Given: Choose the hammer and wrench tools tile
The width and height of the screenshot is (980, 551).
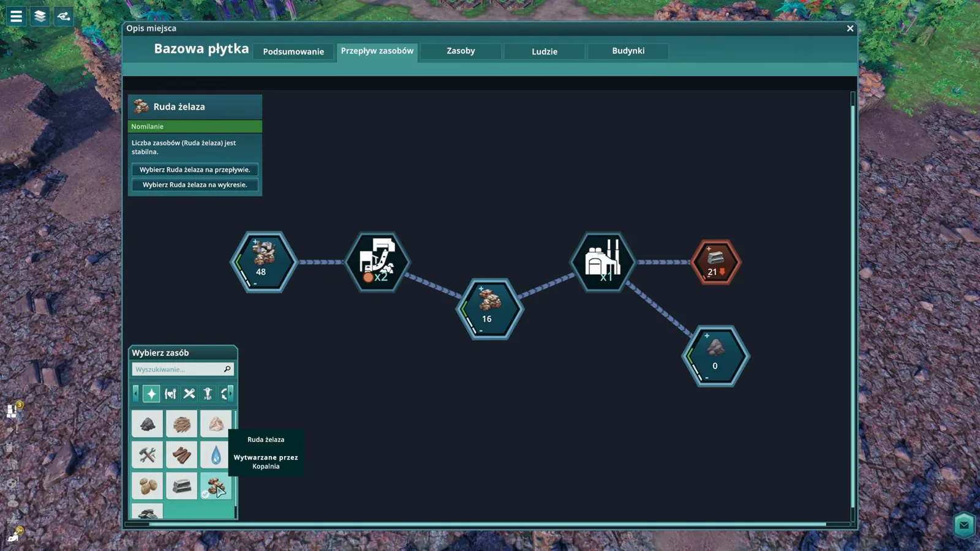Looking at the screenshot, I should [x=147, y=455].
